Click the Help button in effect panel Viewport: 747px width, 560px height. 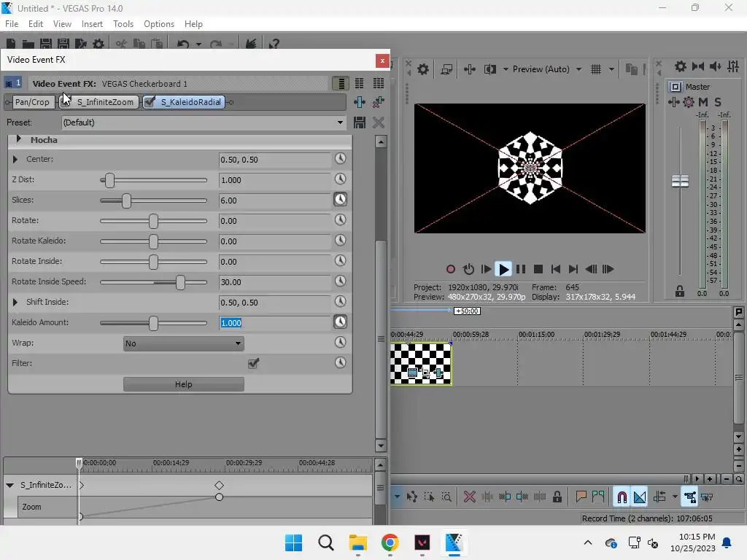pyautogui.click(x=183, y=384)
